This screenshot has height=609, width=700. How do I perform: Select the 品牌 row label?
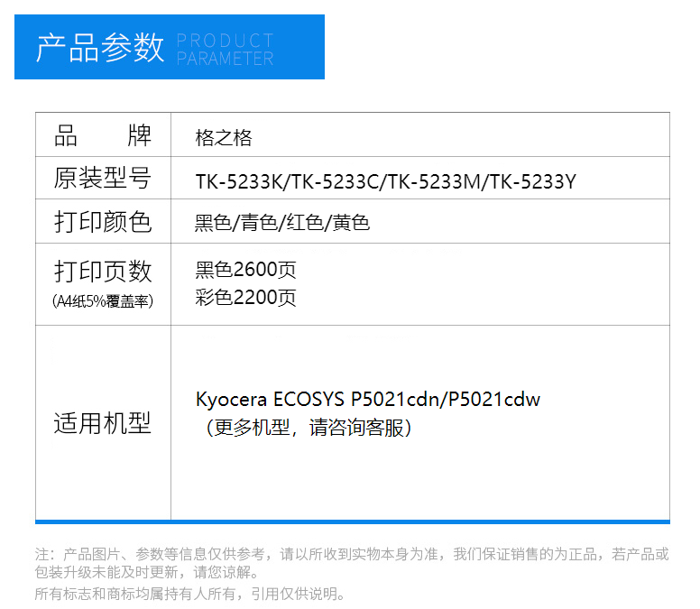point(103,135)
